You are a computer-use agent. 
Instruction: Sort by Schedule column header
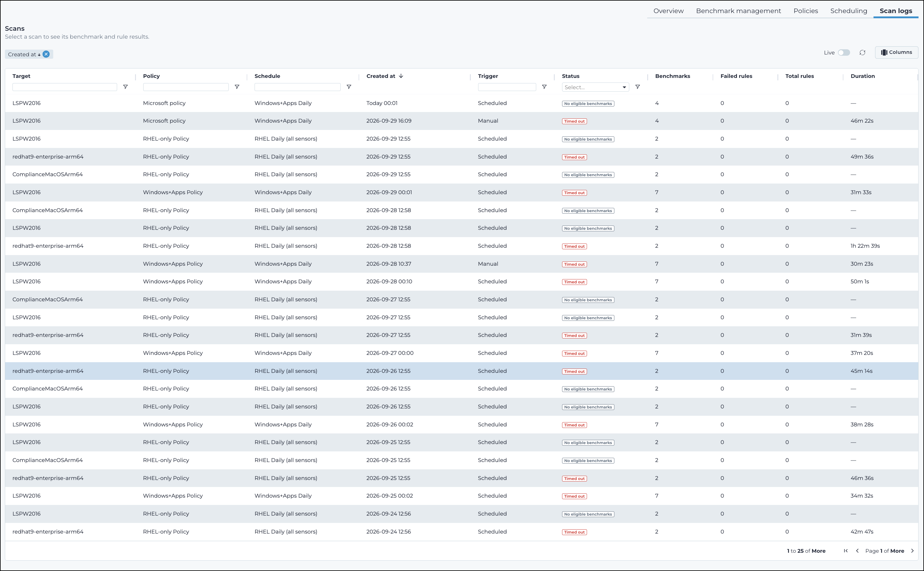[x=267, y=76]
